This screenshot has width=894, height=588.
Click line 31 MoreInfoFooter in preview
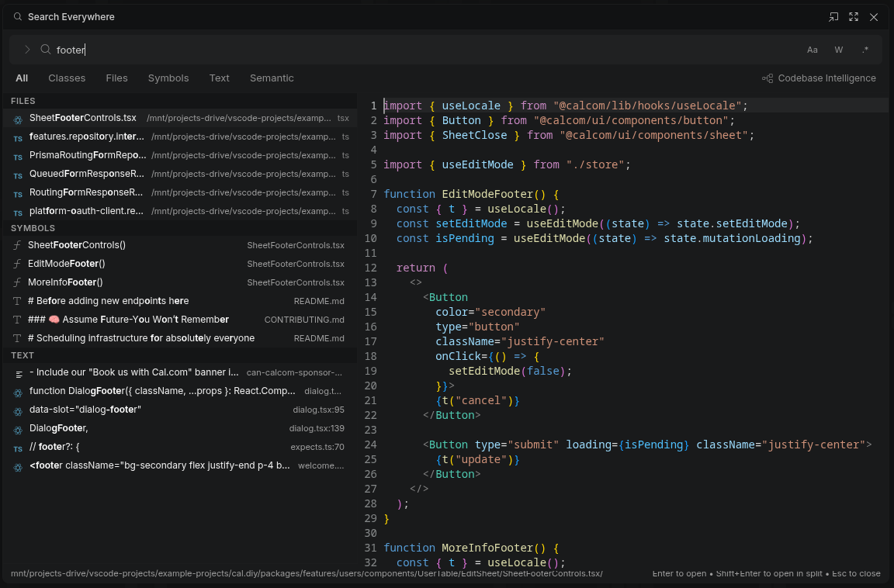[x=471, y=548]
